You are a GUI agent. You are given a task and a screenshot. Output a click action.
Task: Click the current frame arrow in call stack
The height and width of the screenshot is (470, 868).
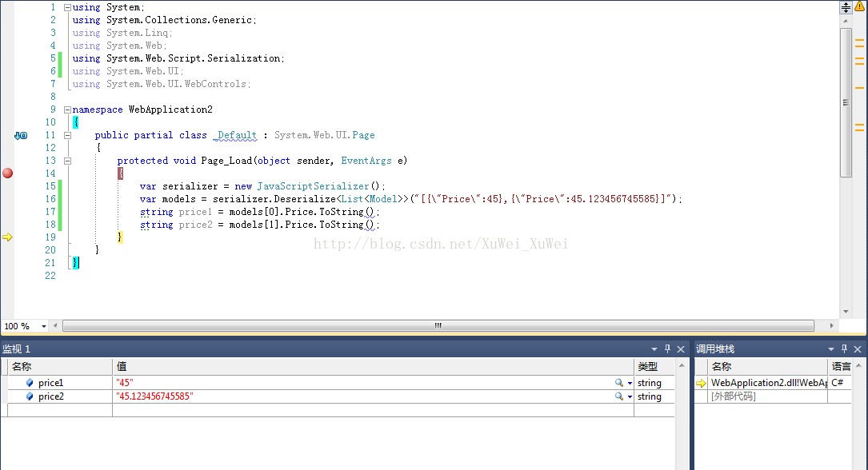coord(701,383)
